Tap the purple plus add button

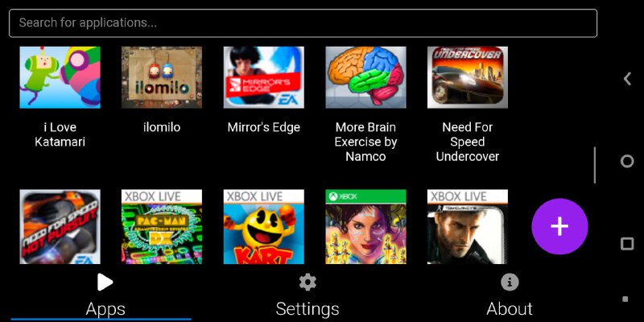coord(559,227)
